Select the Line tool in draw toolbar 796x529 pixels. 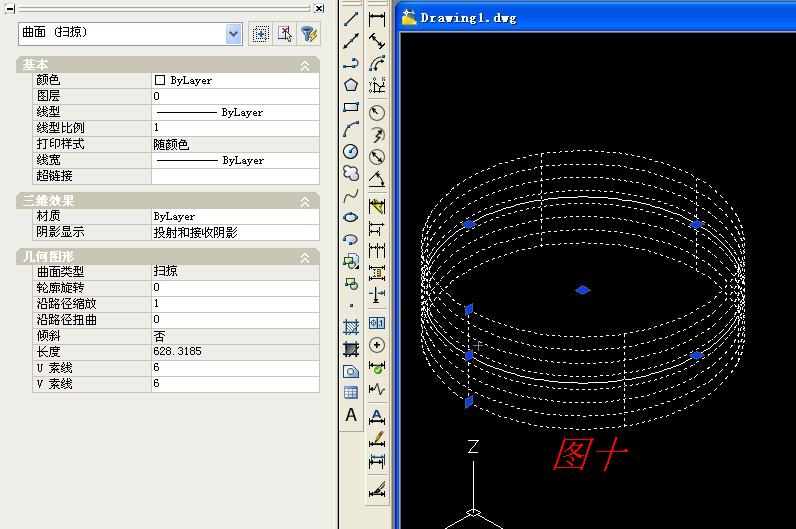tap(351, 19)
